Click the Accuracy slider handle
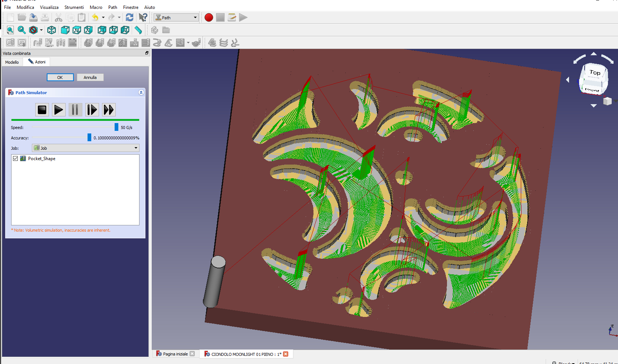This screenshot has height=364, width=618. click(89, 138)
